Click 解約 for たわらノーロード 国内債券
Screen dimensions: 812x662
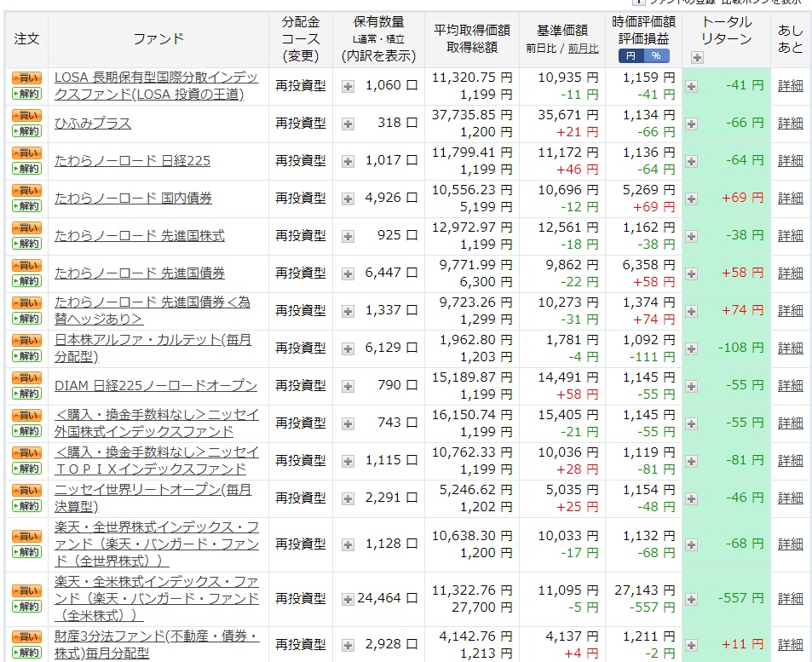26,205
